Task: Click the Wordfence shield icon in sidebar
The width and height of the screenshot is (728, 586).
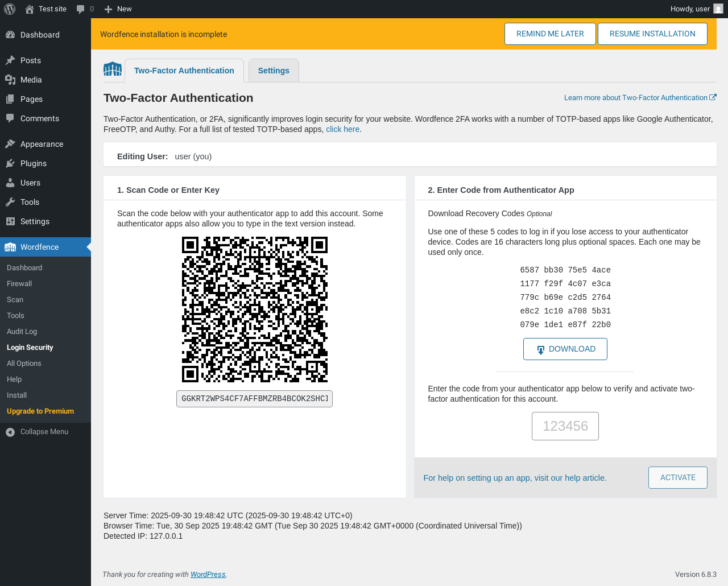Action: 10,247
